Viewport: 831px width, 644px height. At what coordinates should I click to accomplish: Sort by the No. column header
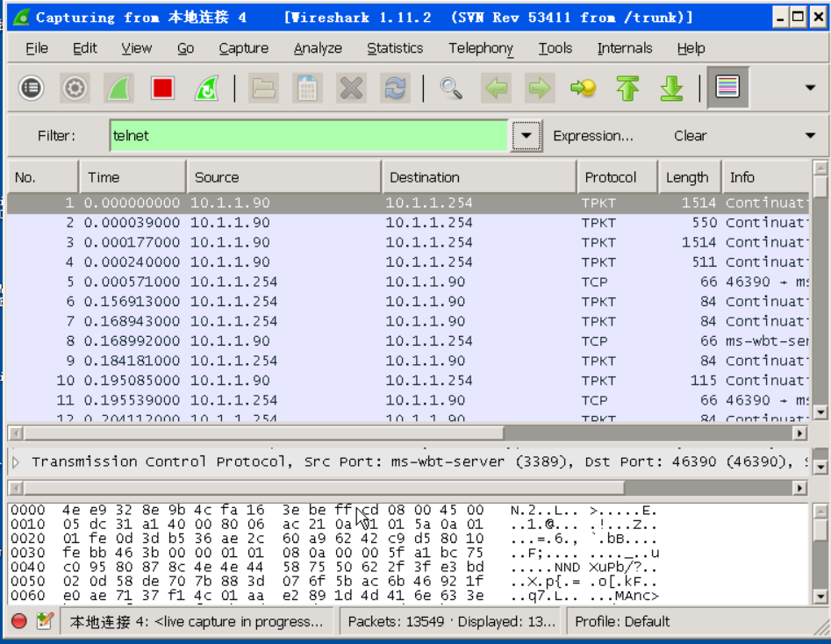[43, 177]
